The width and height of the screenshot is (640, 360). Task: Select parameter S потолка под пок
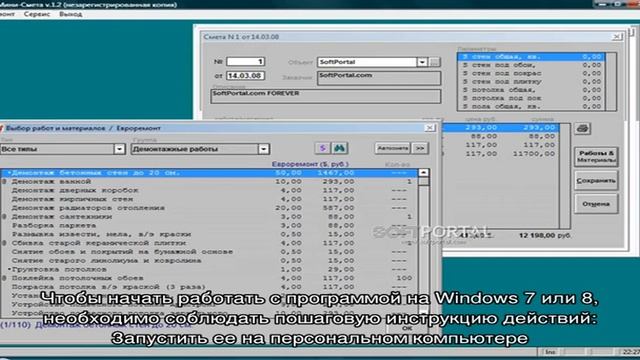[531, 98]
